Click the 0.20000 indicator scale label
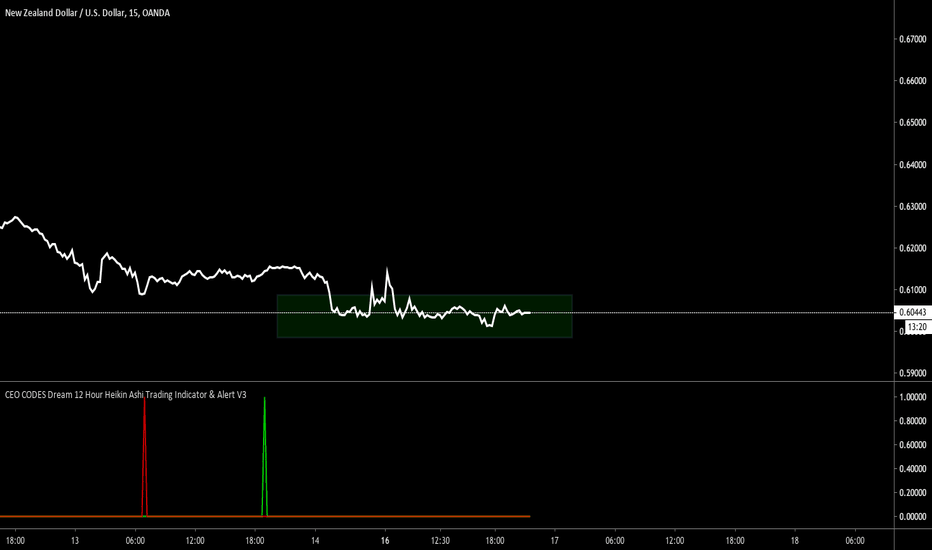This screenshot has width=932, height=550. click(912, 492)
